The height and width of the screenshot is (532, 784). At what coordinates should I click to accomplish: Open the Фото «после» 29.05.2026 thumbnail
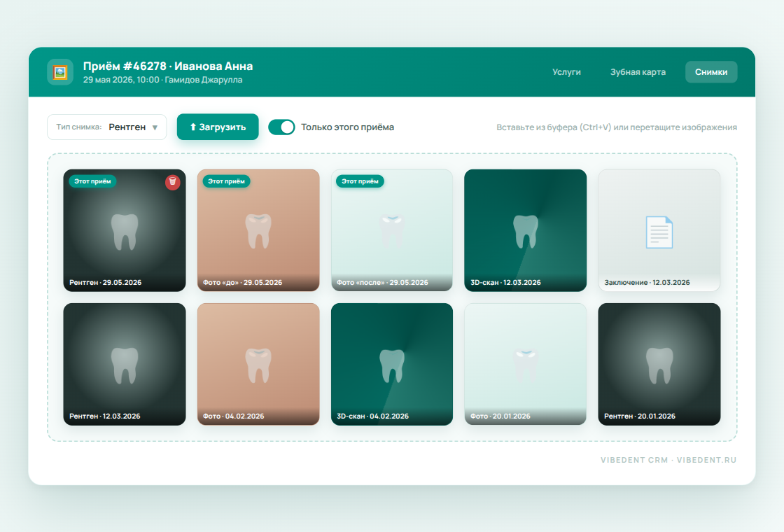pyautogui.click(x=392, y=230)
